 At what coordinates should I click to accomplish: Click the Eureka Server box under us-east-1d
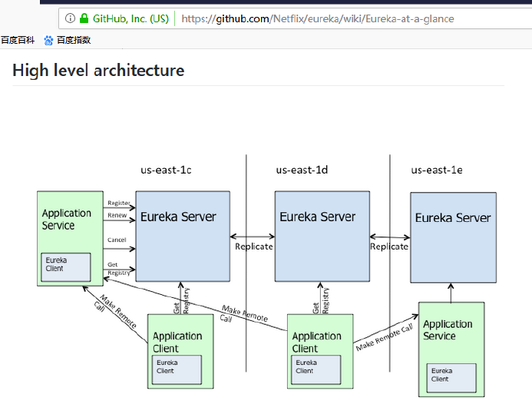click(x=318, y=237)
